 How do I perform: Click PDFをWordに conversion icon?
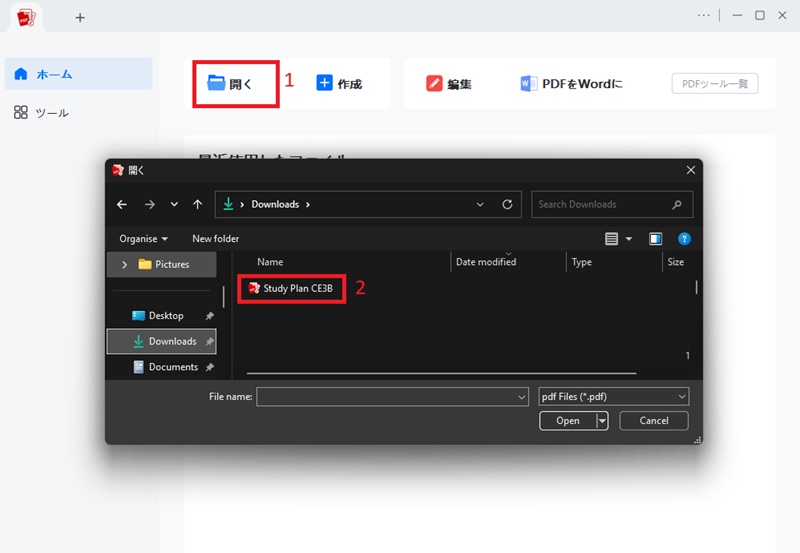(528, 83)
